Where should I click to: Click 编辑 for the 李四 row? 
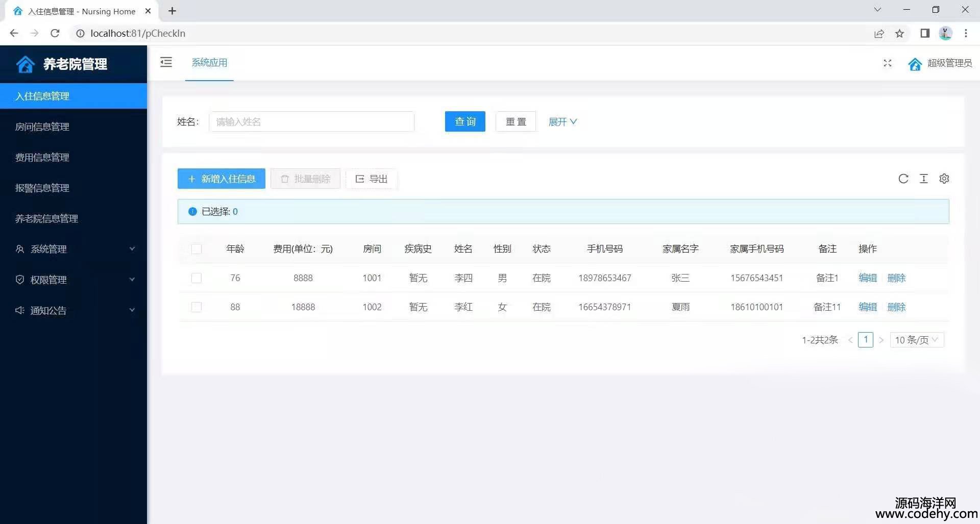coord(868,278)
